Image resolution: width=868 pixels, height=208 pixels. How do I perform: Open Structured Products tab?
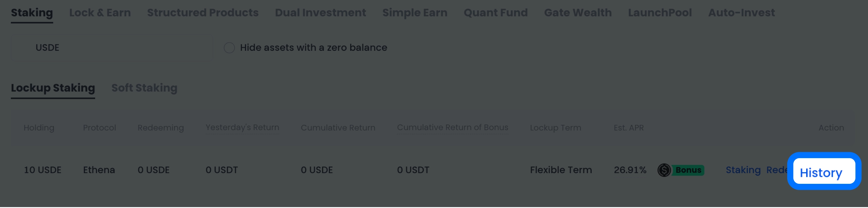[203, 13]
